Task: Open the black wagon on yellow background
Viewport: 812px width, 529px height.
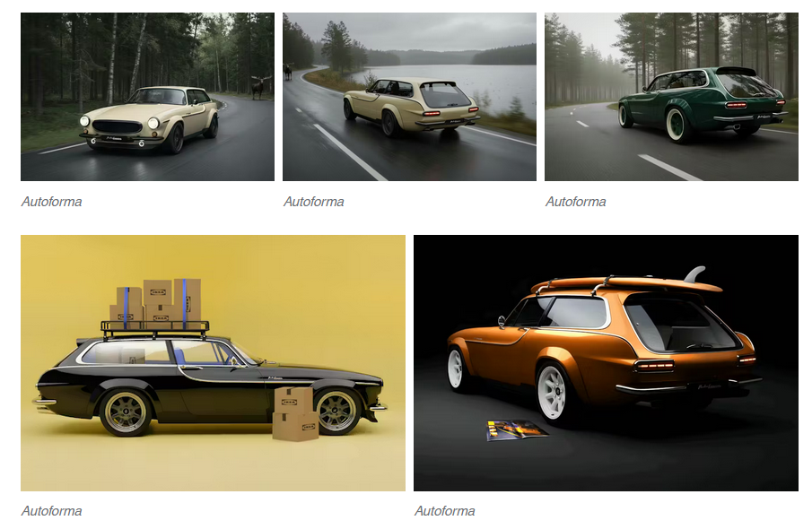Action: pos(213,363)
